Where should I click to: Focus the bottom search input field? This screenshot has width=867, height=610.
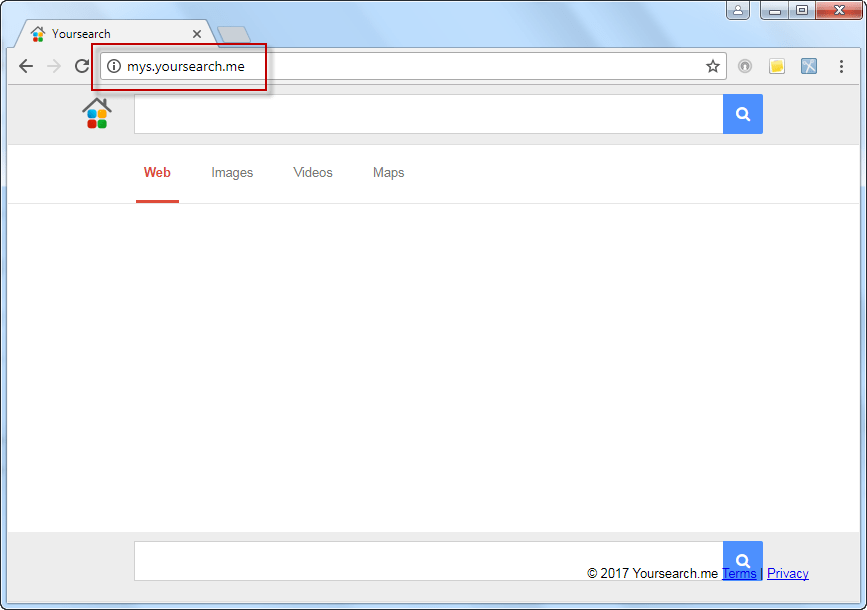tap(429, 561)
